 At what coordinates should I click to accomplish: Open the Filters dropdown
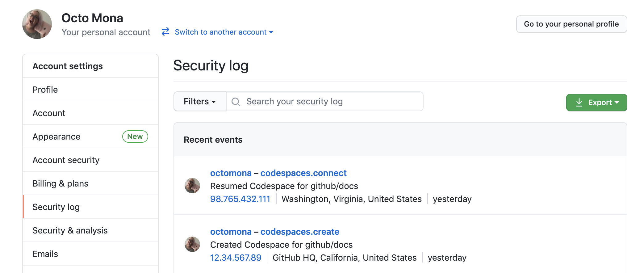pos(199,101)
